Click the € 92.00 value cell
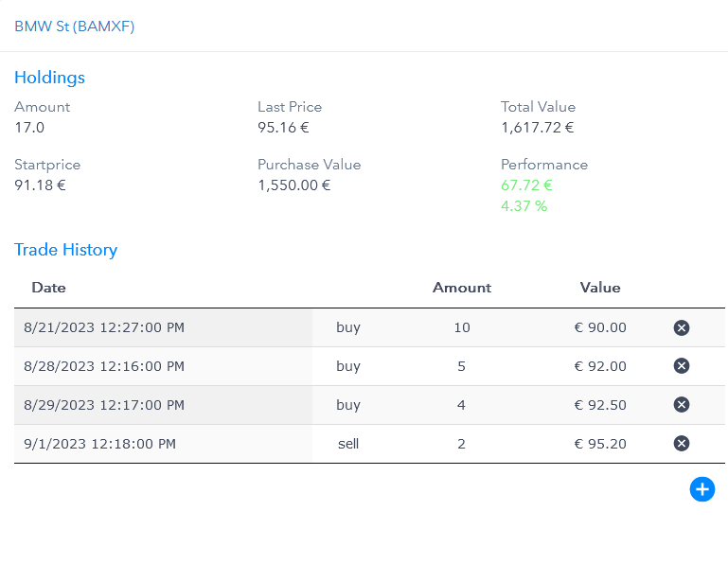728x581 pixels. coord(600,366)
